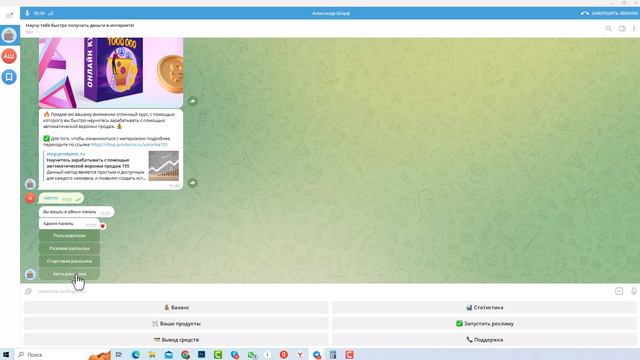Open the shop.prodamic.ru preview site name
The height and width of the screenshot is (360, 640).
(66, 154)
